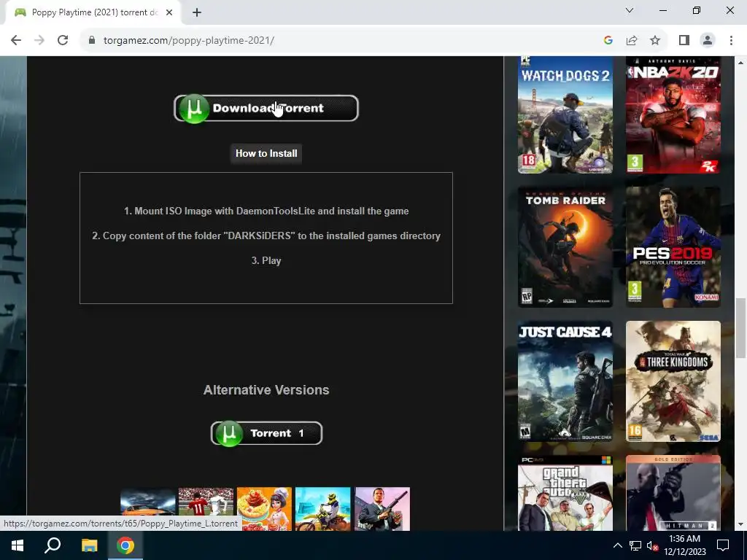This screenshot has width=747, height=560.
Task: Click the "Copy content of the folder" line
Action: (266, 236)
